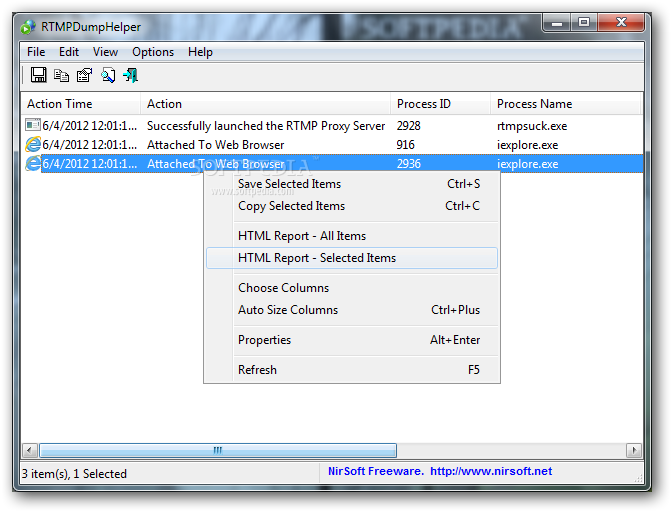Click the rtmpsuck.exe process name cell
The height and width of the screenshot is (512, 672).
532,126
